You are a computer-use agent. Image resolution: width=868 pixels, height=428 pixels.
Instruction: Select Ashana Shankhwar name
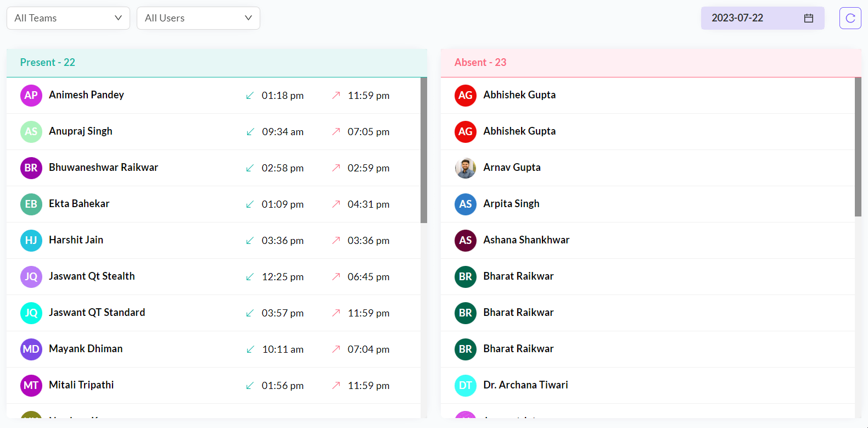pos(526,240)
